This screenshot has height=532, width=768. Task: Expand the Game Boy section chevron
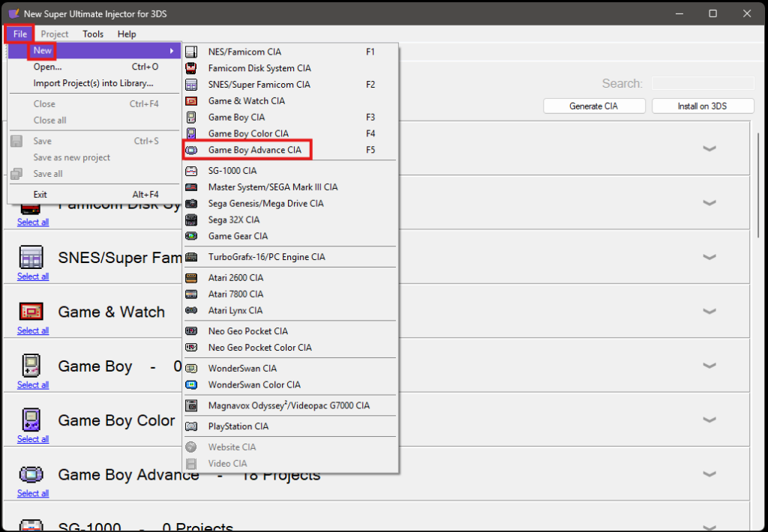(709, 366)
